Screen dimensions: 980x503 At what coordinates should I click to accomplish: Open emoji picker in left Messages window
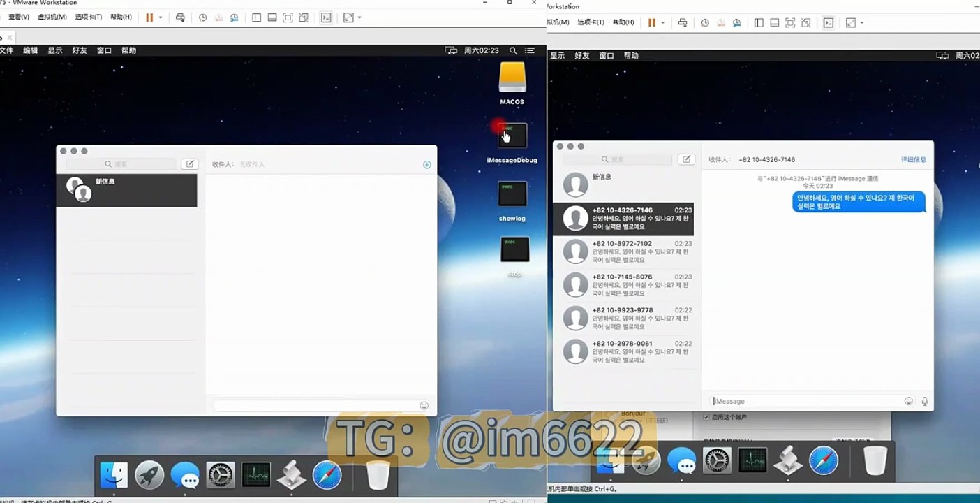tap(424, 405)
